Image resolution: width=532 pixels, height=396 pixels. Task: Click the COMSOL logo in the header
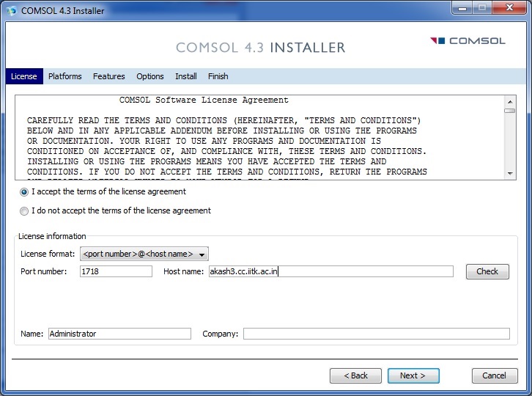tap(467, 41)
